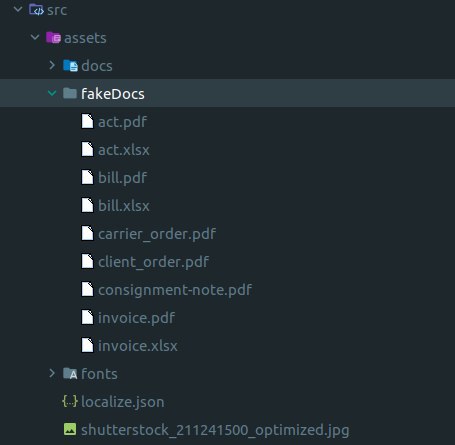Click the shutterstock jpg image icon

click(70, 429)
